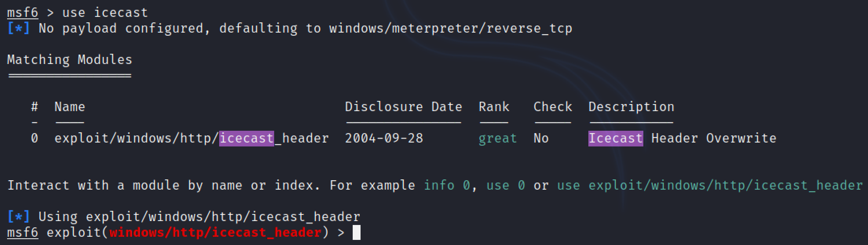Screen dimensions: 868x245
Task: Click the 'use icecast' command text
Action: 105,13
